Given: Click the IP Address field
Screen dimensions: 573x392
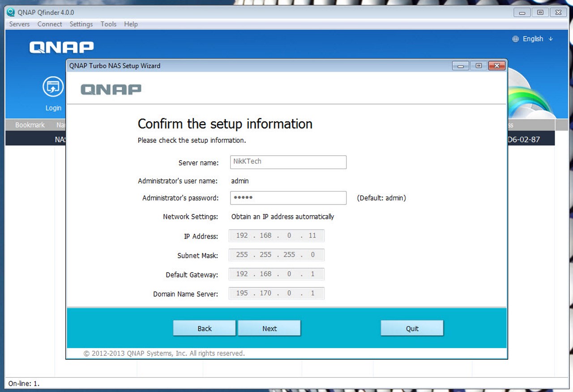Looking at the screenshot, I should click(277, 236).
